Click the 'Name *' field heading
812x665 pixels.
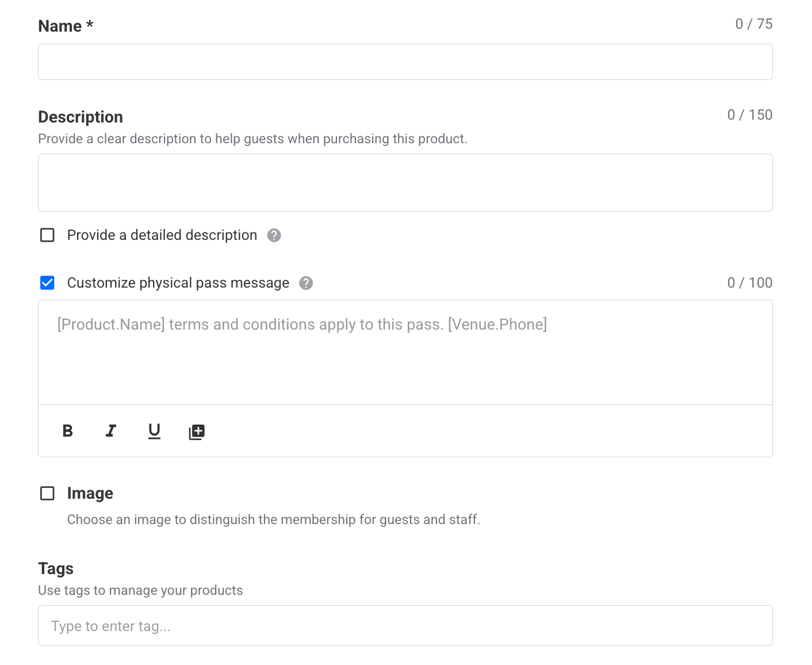pyautogui.click(x=66, y=26)
